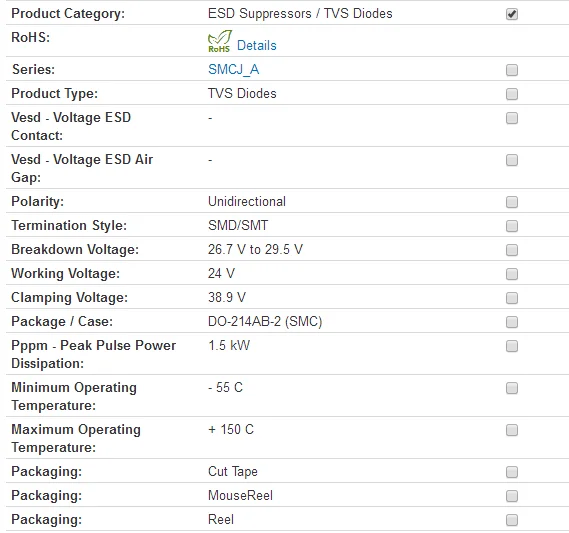Image resolution: width=569 pixels, height=533 pixels.
Task: Click the 'Product Type:' row label
Action: 54,93
